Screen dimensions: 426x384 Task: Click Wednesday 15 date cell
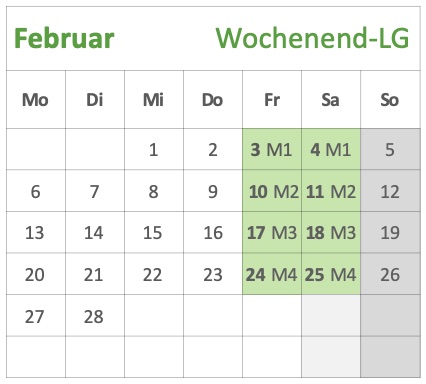[154, 232]
